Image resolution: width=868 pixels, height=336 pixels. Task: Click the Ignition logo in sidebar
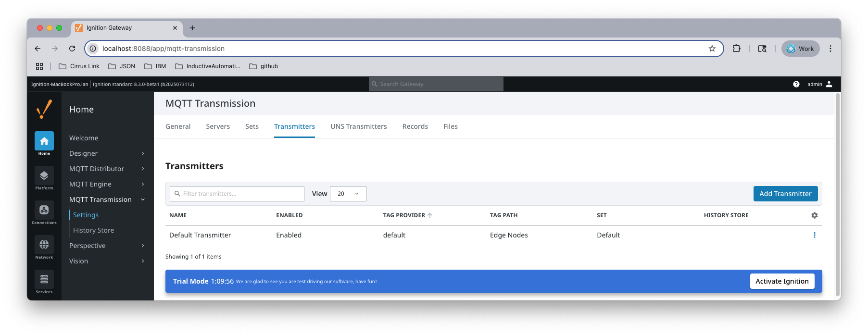click(44, 109)
